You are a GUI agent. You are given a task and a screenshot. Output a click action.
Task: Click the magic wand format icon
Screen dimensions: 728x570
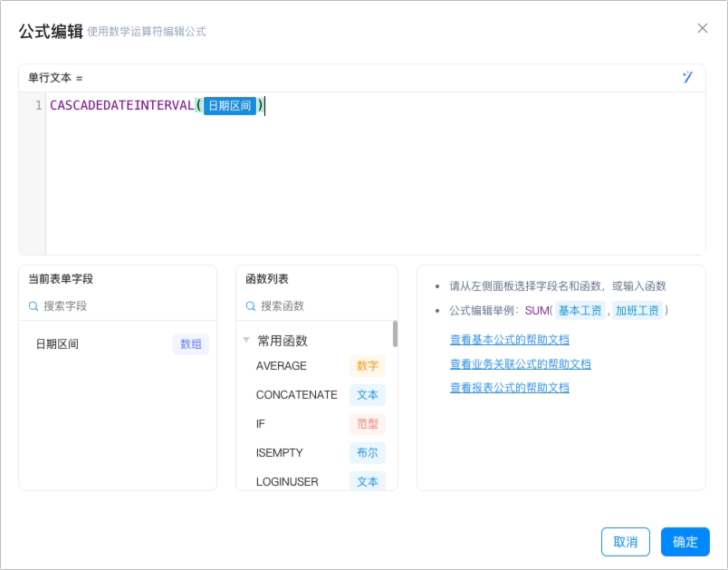click(x=687, y=77)
